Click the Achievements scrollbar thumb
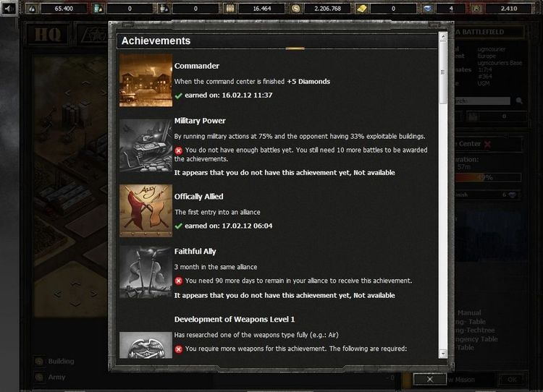543x392 pixels. pos(443,72)
